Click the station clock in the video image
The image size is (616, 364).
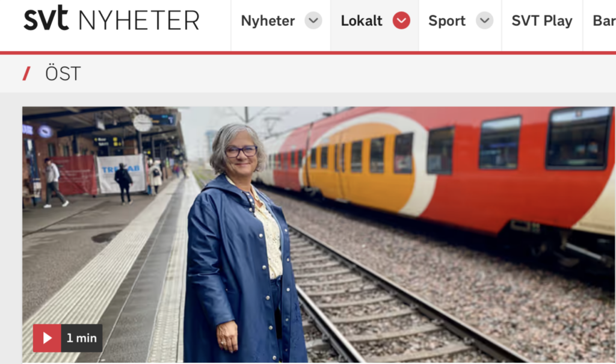click(142, 123)
